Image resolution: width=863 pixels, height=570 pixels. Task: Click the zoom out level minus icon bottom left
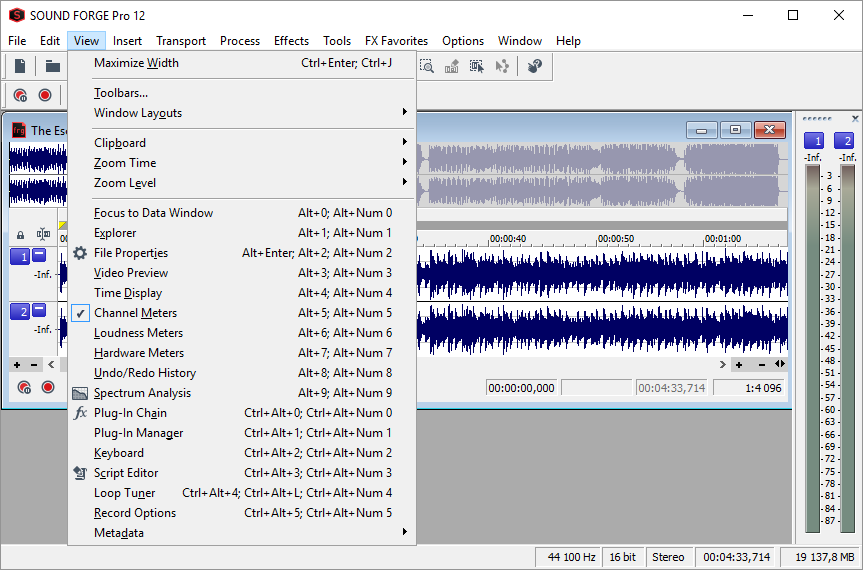point(34,365)
